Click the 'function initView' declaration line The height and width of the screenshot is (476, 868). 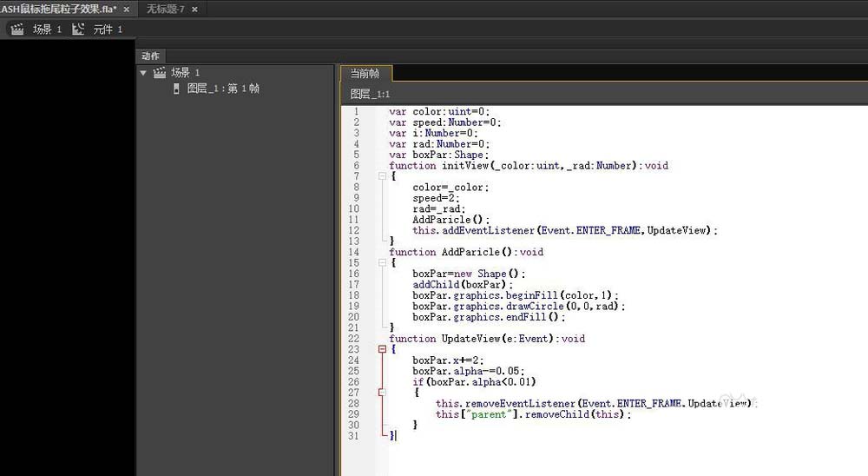(x=529, y=166)
